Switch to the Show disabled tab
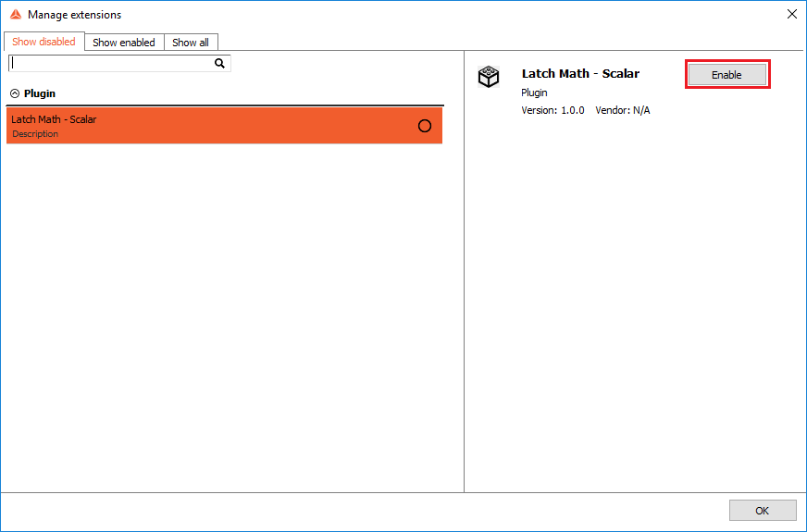807x532 pixels. 43,42
